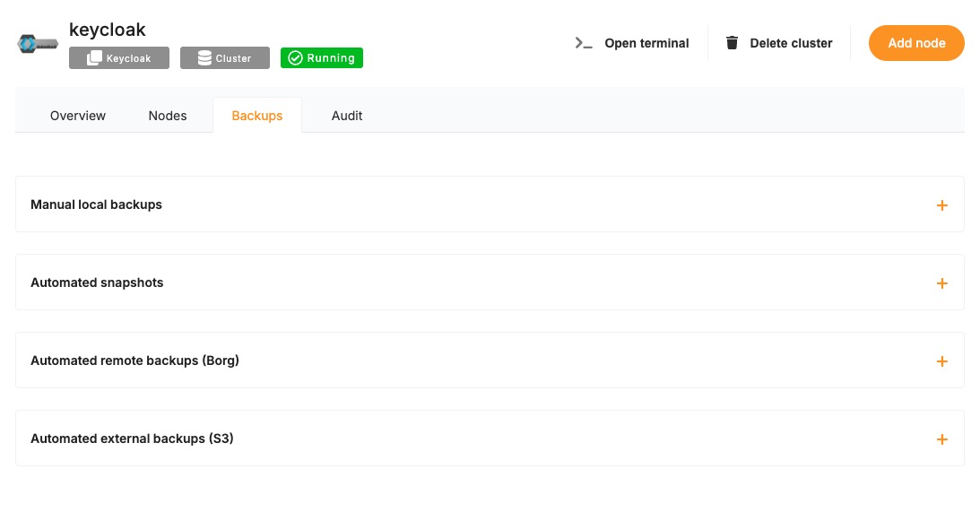Click the Automated external backups (S3) title

click(x=132, y=439)
